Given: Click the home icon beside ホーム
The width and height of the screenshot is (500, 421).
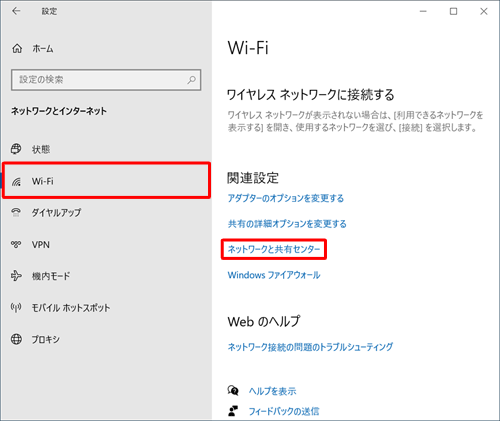Looking at the screenshot, I should click(17, 49).
